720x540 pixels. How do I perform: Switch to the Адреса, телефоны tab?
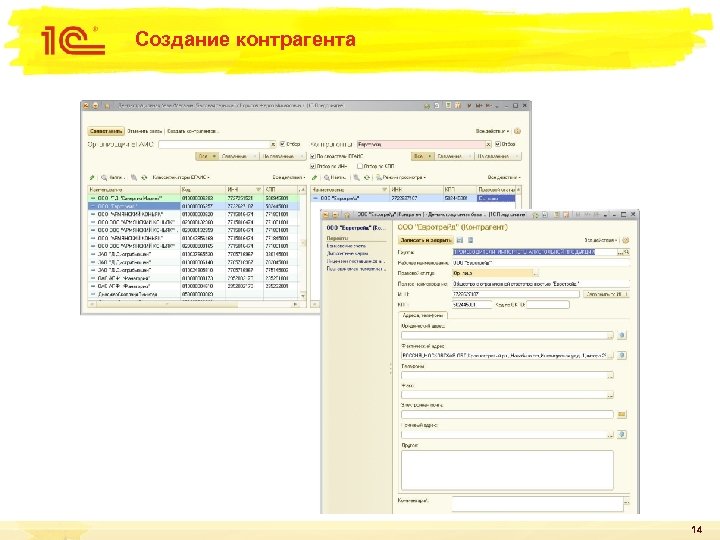(422, 315)
